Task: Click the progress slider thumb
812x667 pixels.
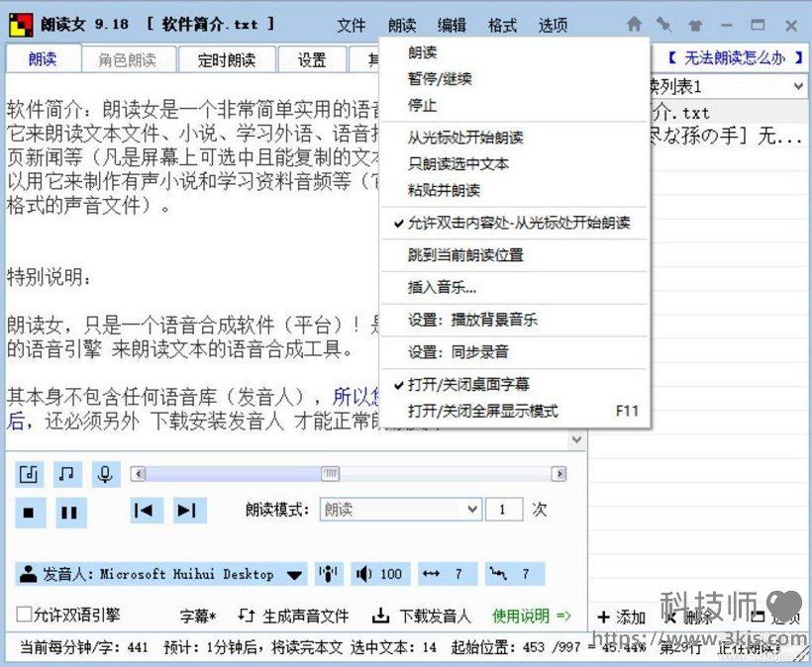Action: (x=330, y=473)
